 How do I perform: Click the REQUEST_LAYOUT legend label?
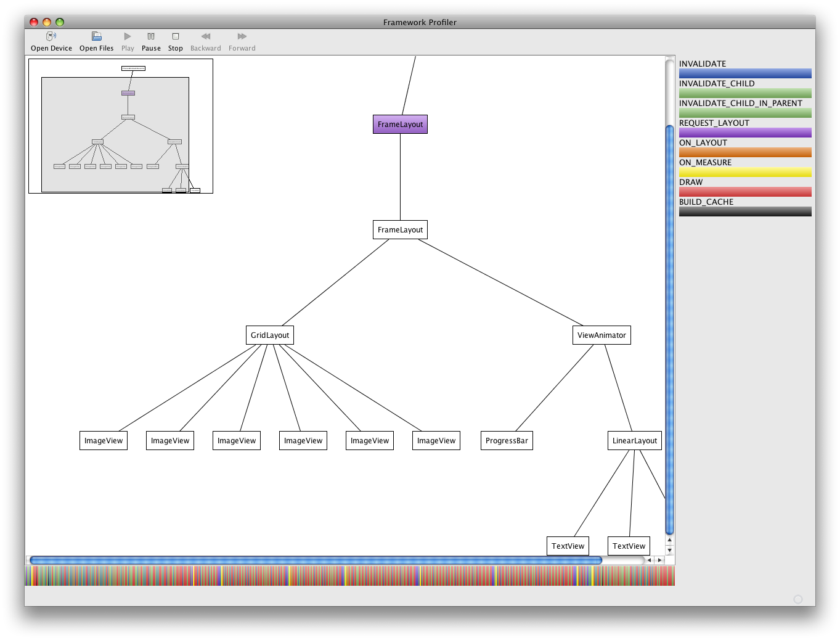[x=714, y=123]
